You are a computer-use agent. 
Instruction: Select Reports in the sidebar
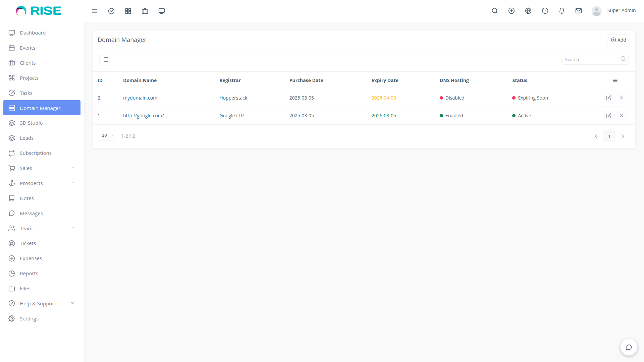point(29,273)
